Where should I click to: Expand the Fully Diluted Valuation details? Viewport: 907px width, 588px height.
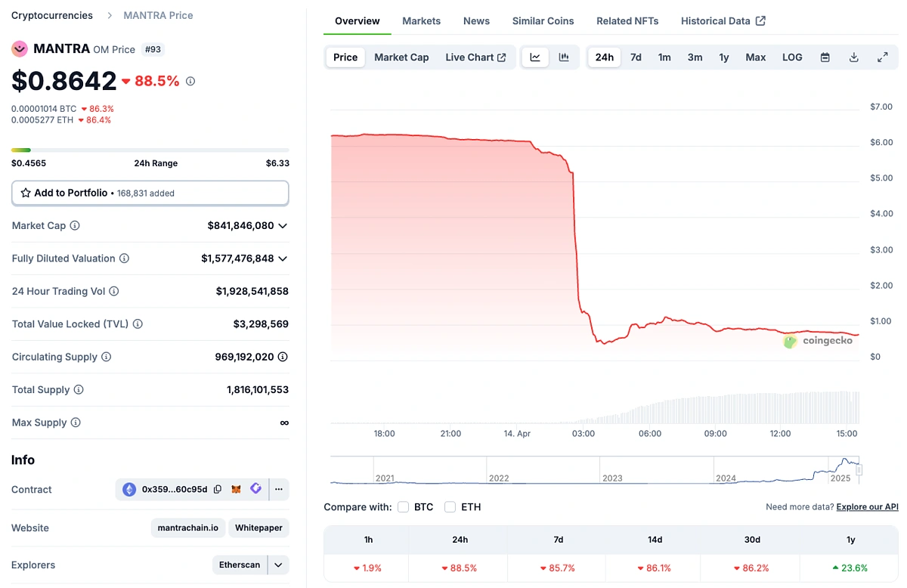[283, 258]
